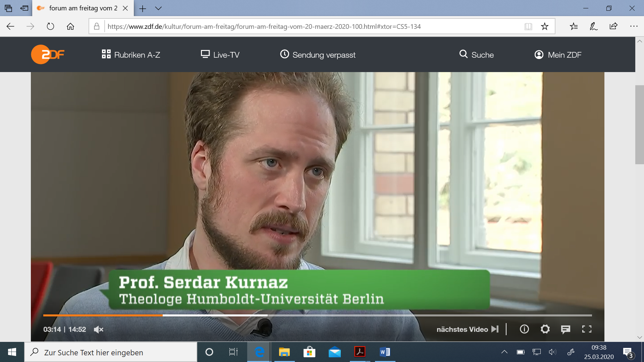This screenshot has height=362, width=644.
Task: Open video info with the i icon
Action: pyautogui.click(x=524, y=329)
